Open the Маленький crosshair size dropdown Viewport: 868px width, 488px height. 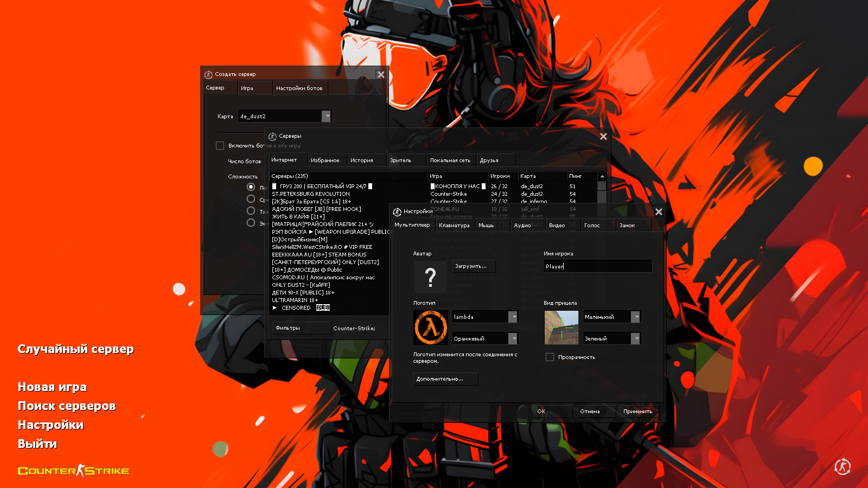click(635, 317)
